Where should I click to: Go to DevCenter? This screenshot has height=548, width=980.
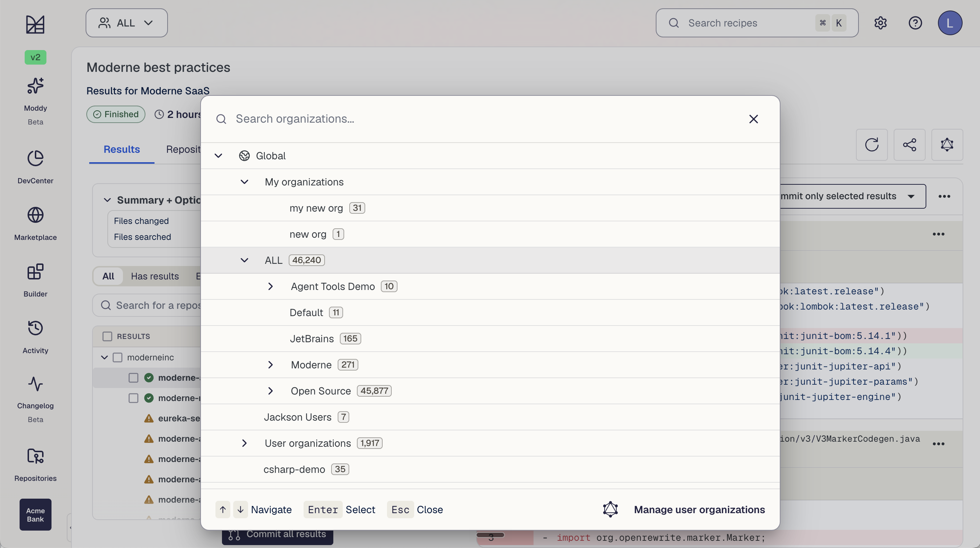(36, 167)
